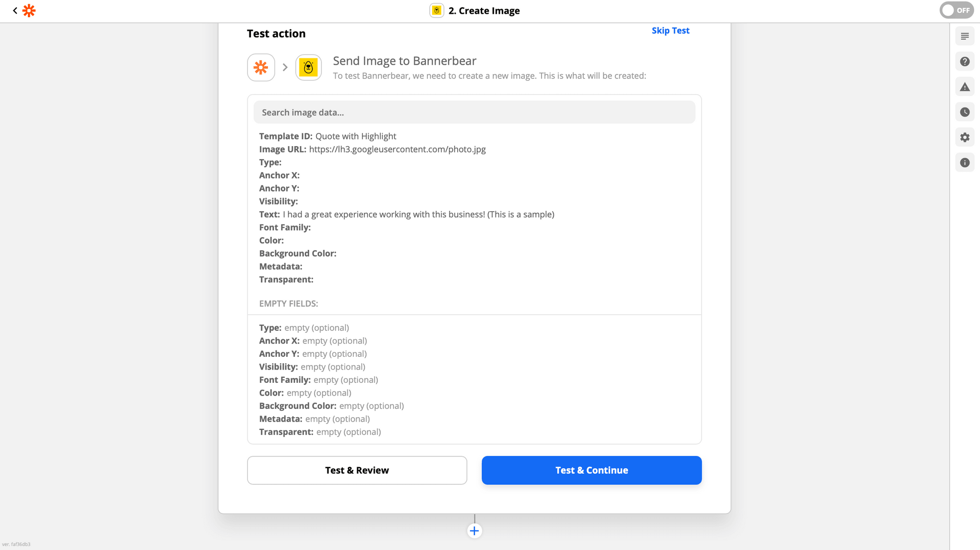
Task: Click the Bannerbear arrow connector icon
Action: point(285,67)
